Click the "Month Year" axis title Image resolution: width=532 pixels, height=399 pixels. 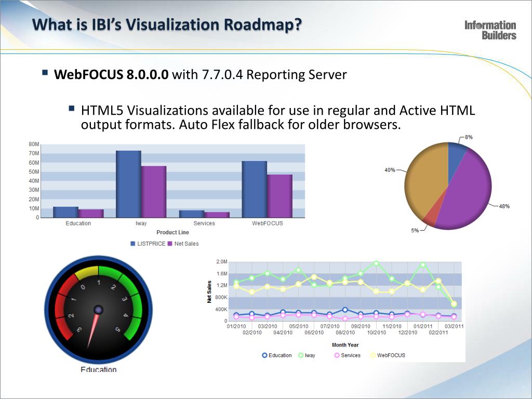coord(345,345)
